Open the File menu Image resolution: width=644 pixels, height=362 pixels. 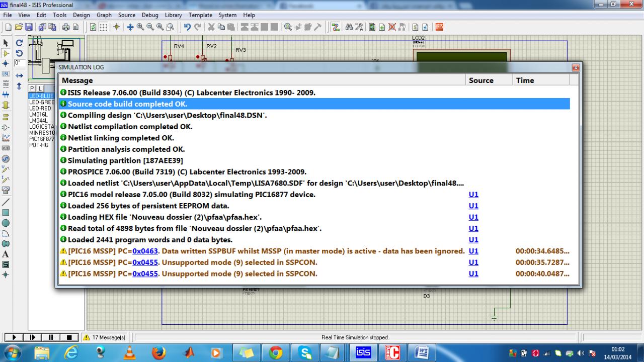tap(8, 15)
